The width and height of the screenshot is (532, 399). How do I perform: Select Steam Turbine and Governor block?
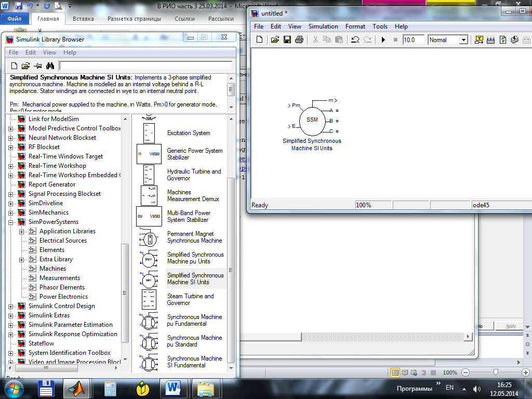point(190,299)
